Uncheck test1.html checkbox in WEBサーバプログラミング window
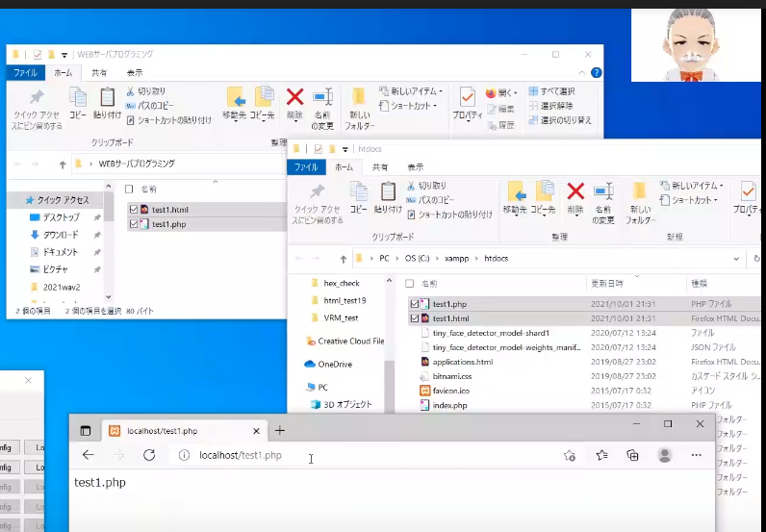766x532 pixels. point(134,210)
